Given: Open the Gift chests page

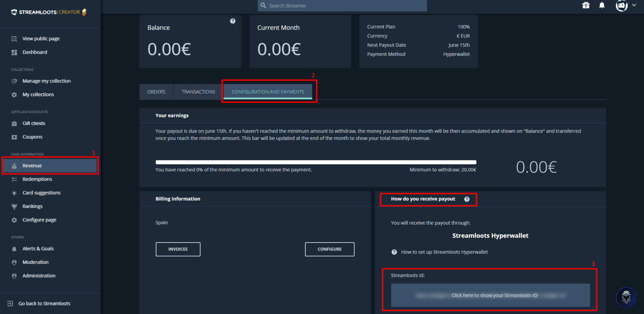Looking at the screenshot, I should point(34,123).
